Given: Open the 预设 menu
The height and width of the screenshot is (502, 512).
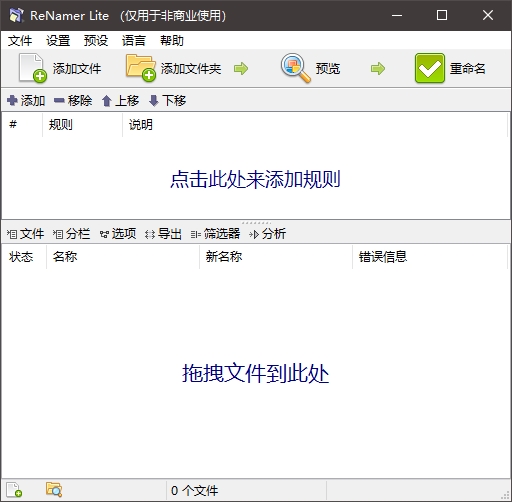Looking at the screenshot, I should [96, 41].
